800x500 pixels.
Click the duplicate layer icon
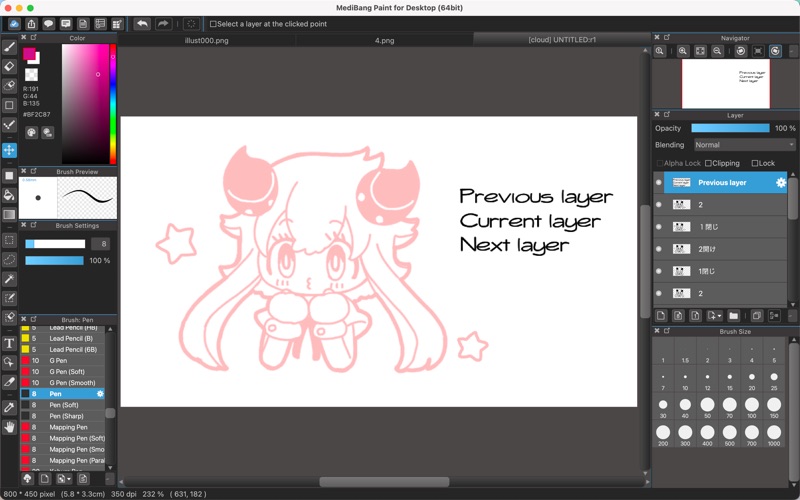(757, 316)
